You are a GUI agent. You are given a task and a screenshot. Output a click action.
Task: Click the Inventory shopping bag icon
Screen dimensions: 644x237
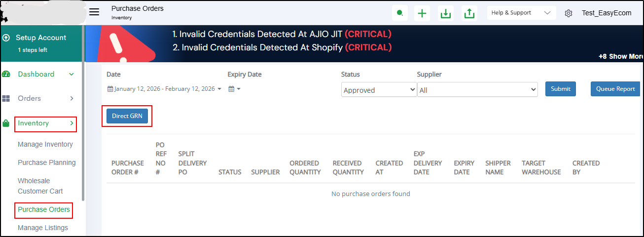6,123
